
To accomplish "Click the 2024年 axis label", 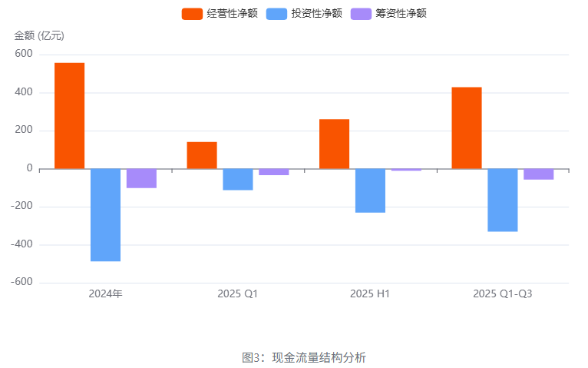I will tap(105, 293).
